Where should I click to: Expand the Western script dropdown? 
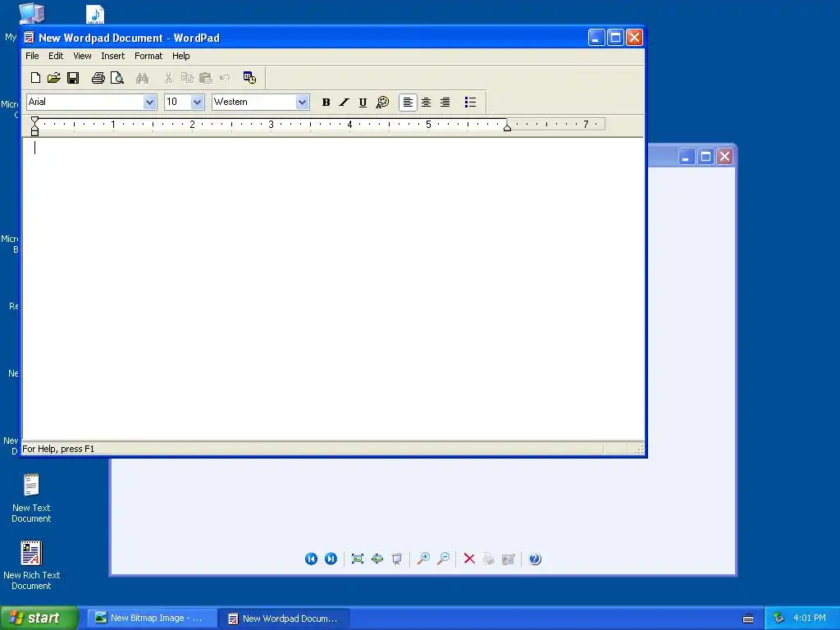302,102
